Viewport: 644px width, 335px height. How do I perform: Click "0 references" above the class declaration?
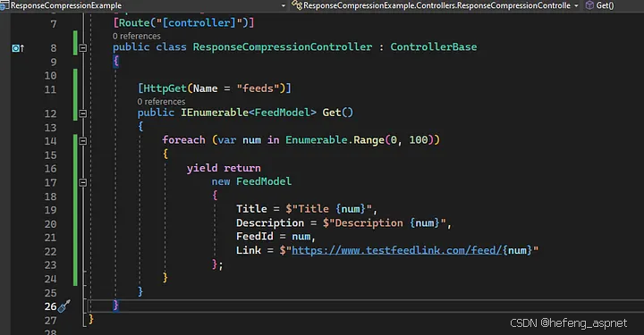coord(136,36)
